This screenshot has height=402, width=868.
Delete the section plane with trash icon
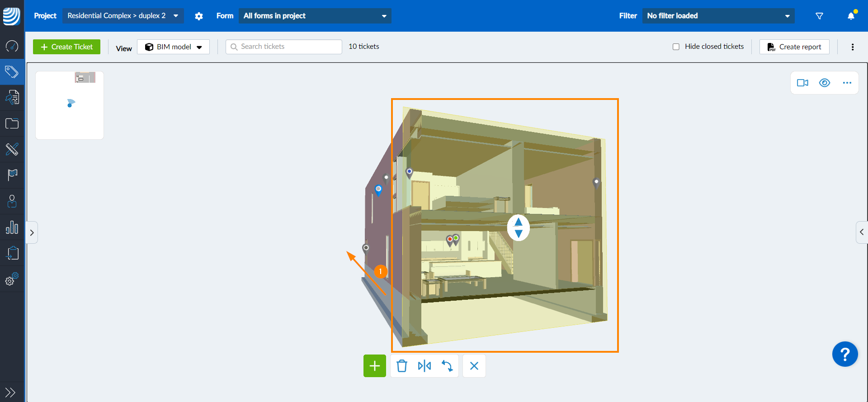click(x=401, y=366)
